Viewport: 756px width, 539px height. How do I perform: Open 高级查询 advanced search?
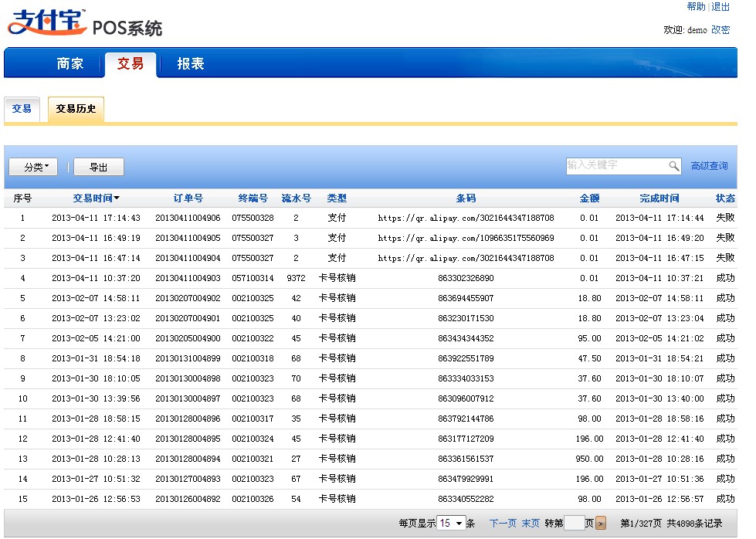pyautogui.click(x=709, y=166)
